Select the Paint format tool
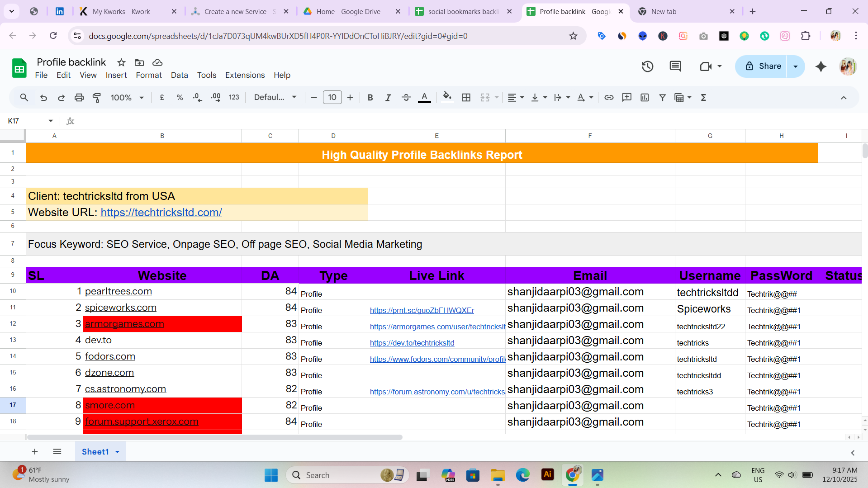This screenshot has height=488, width=868. [x=97, y=97]
